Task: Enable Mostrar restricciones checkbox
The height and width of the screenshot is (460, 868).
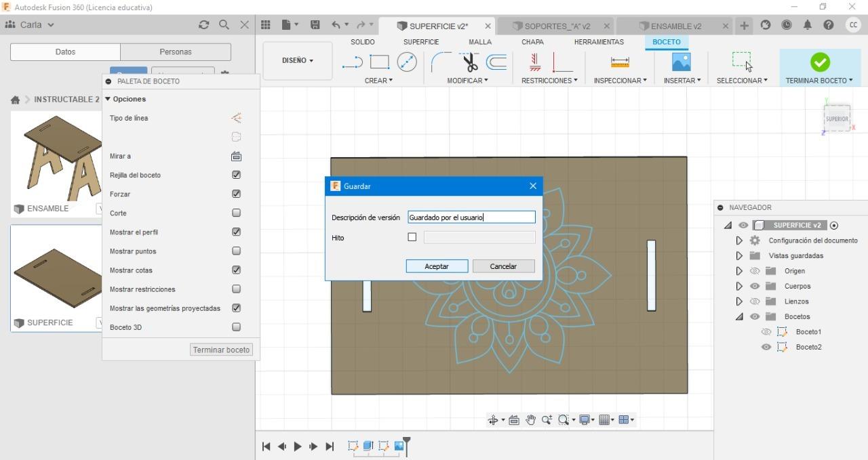Action: [x=236, y=289]
